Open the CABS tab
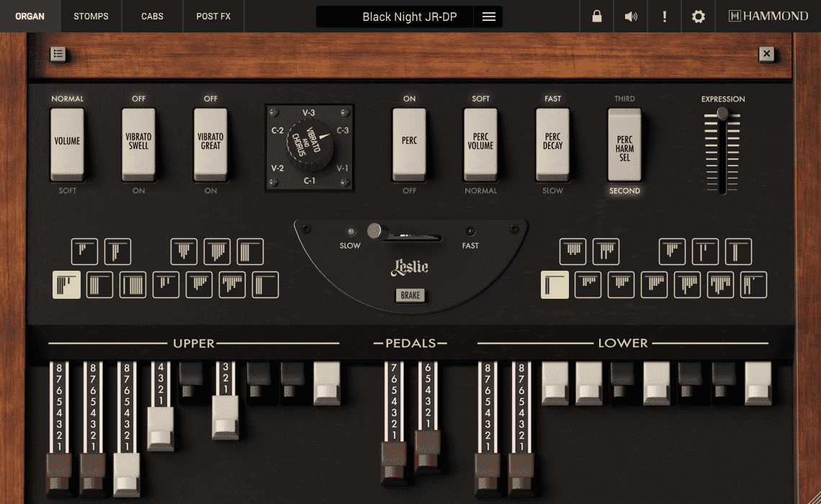This screenshot has width=821, height=504. (x=153, y=17)
